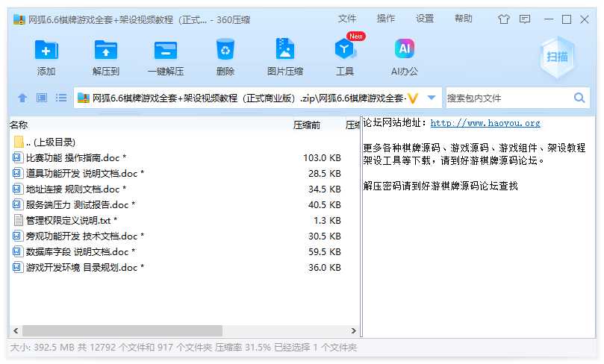Screen dimensions: 604x364
Task: Click the 添加 (Add) toolbar icon
Action: point(46,50)
